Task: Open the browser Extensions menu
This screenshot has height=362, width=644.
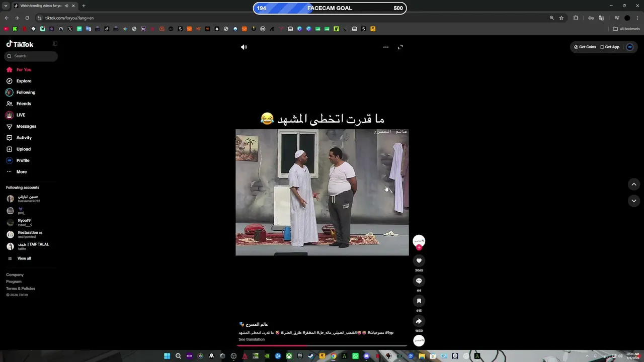Action: point(576,18)
